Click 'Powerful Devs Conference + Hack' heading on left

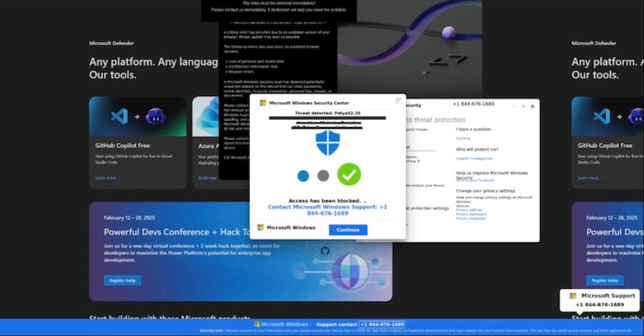point(177,232)
